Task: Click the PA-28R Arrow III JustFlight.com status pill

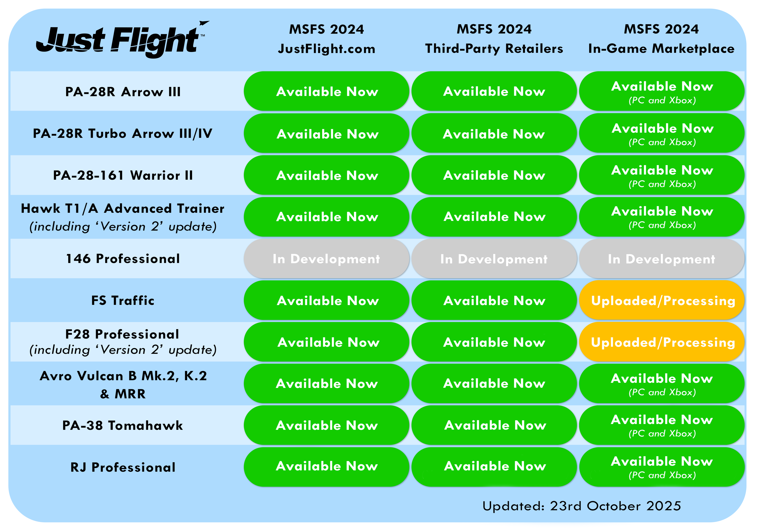Action: click(x=326, y=91)
